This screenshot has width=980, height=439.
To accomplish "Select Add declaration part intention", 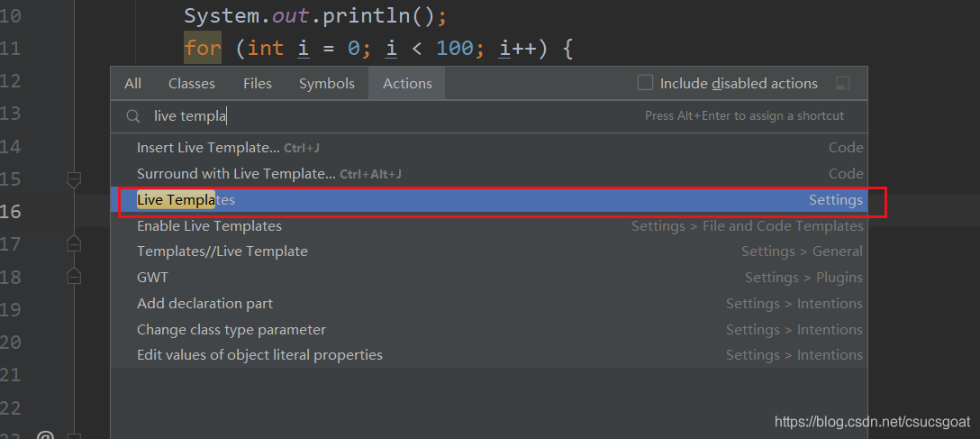I will coord(489,303).
